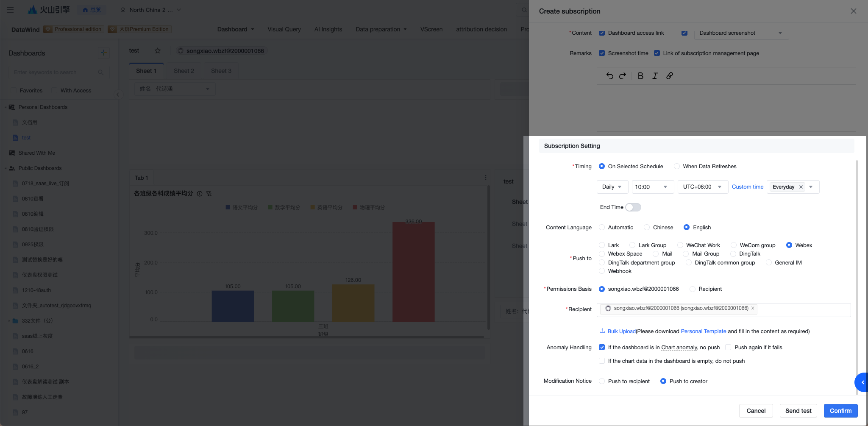The width and height of the screenshot is (868, 426).
Task: Uncheck Screenshot time checkbox
Action: coord(602,53)
